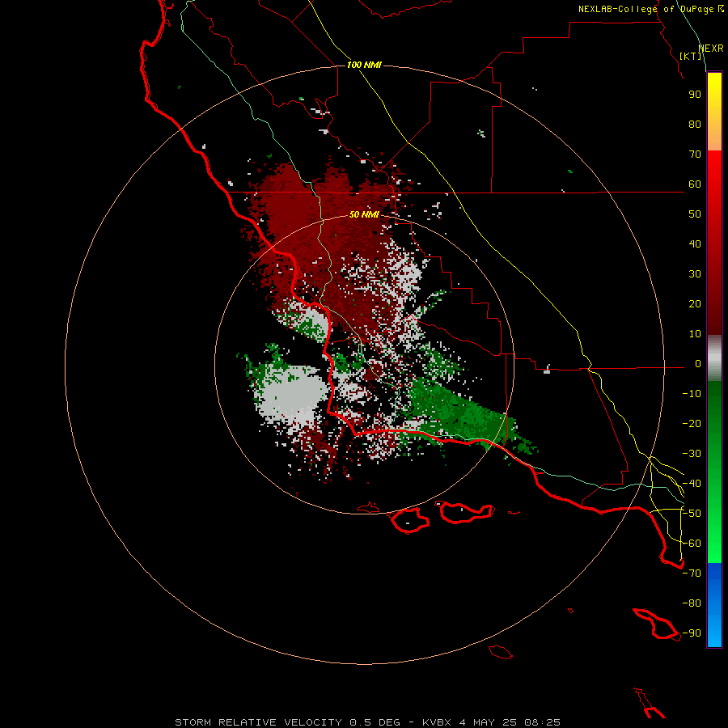Click the -80 scale value

[692, 603]
